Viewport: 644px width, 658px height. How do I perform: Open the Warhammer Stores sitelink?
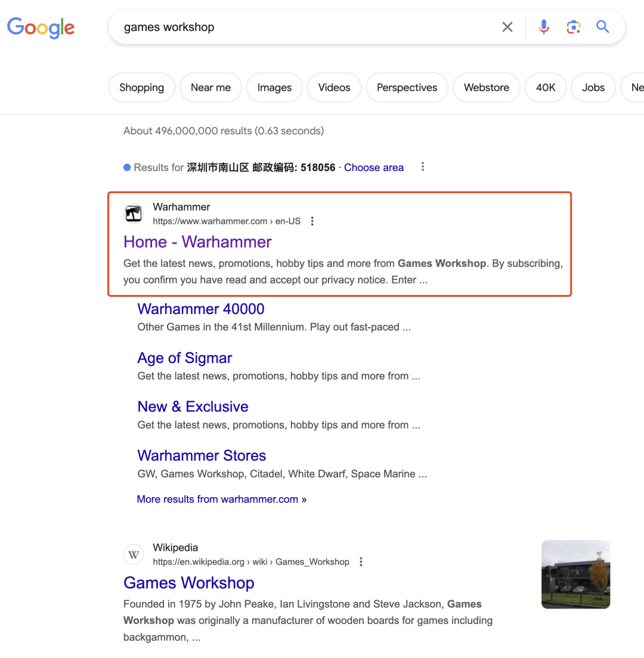point(202,456)
